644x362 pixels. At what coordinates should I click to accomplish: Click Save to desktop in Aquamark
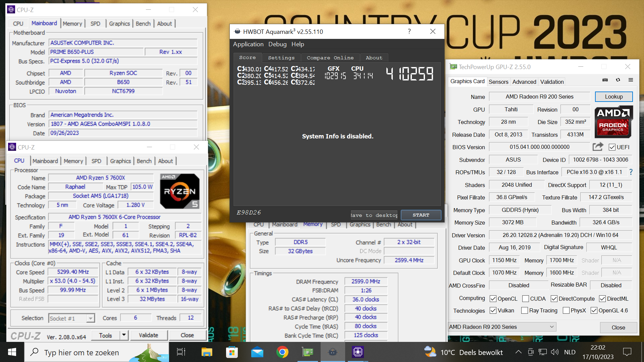click(374, 215)
